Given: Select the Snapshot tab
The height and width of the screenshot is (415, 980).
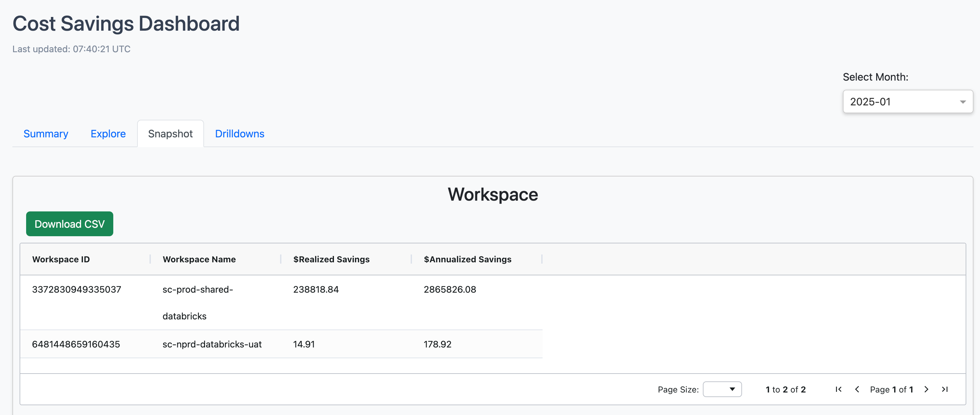Looking at the screenshot, I should pos(170,133).
